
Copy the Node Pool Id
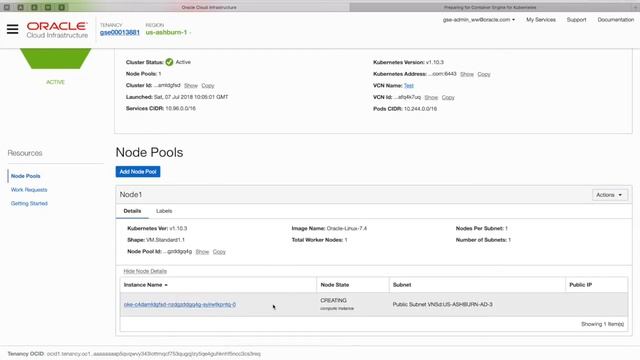pyautogui.click(x=219, y=252)
